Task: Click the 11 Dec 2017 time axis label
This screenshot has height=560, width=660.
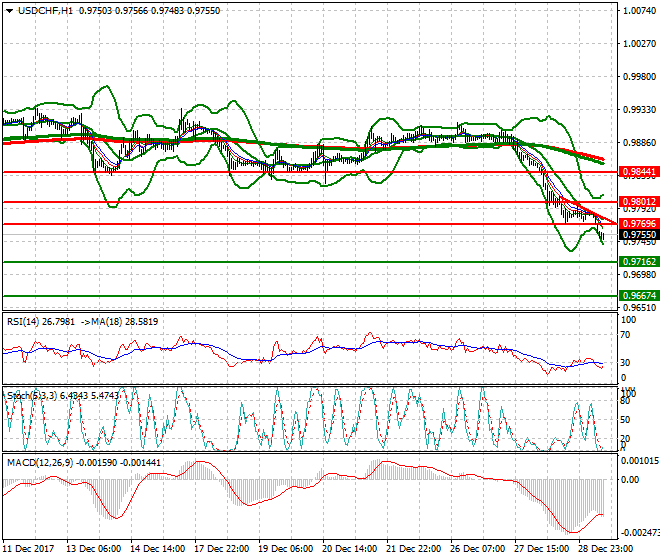Action: 28,549
